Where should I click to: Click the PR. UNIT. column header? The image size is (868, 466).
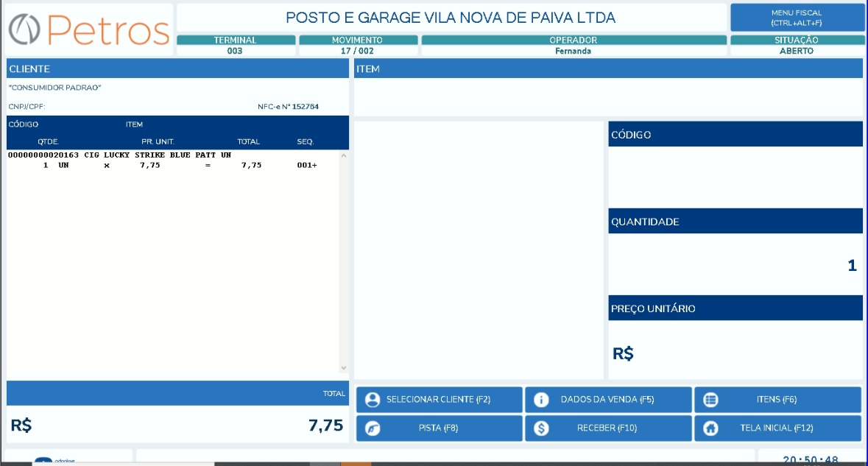tap(158, 141)
